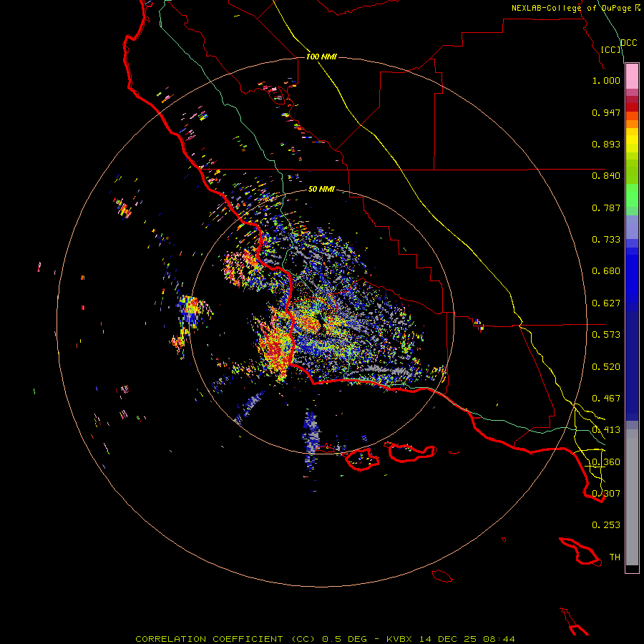Click the 0.733 color scale value
The image size is (644, 644).
tap(606, 240)
